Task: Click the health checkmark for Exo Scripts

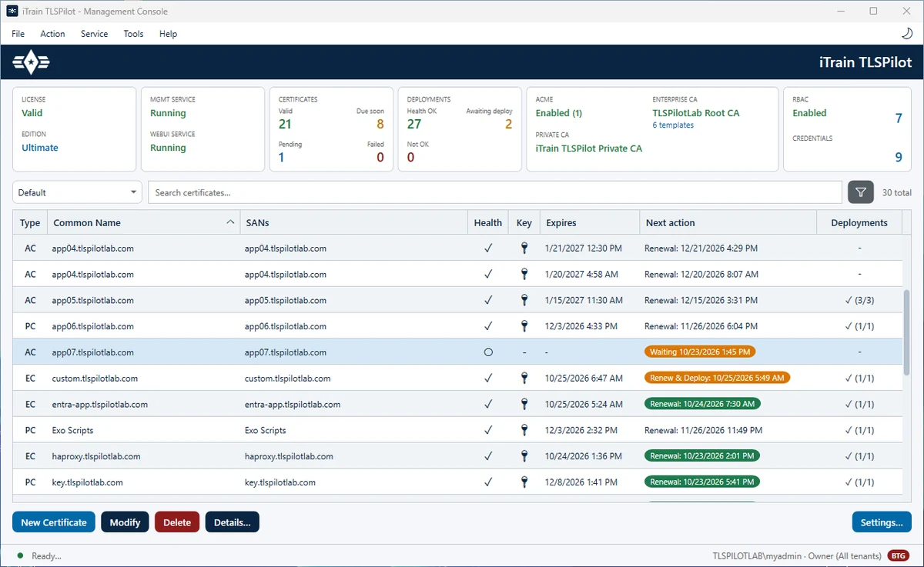Action: coord(488,430)
